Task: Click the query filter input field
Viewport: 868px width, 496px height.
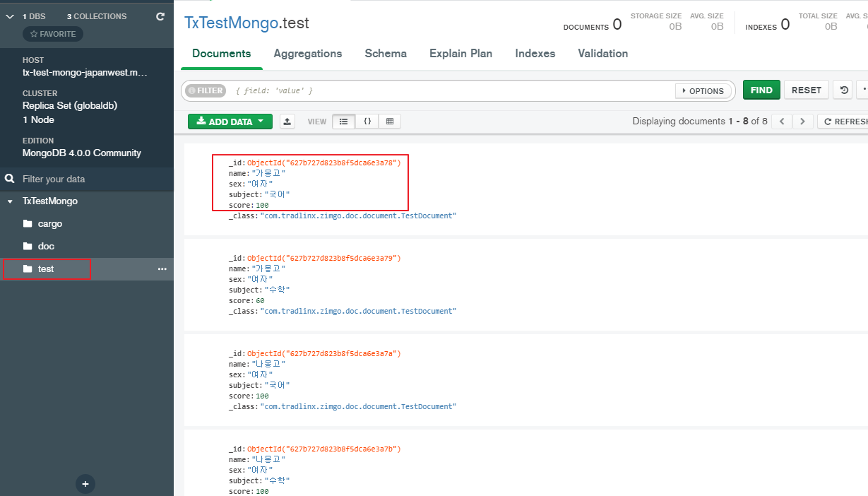Action: [452, 90]
